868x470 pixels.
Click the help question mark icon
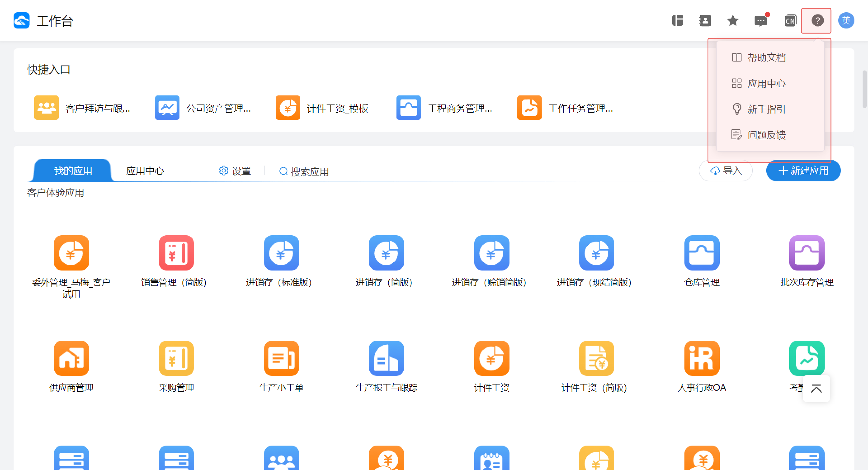817,21
